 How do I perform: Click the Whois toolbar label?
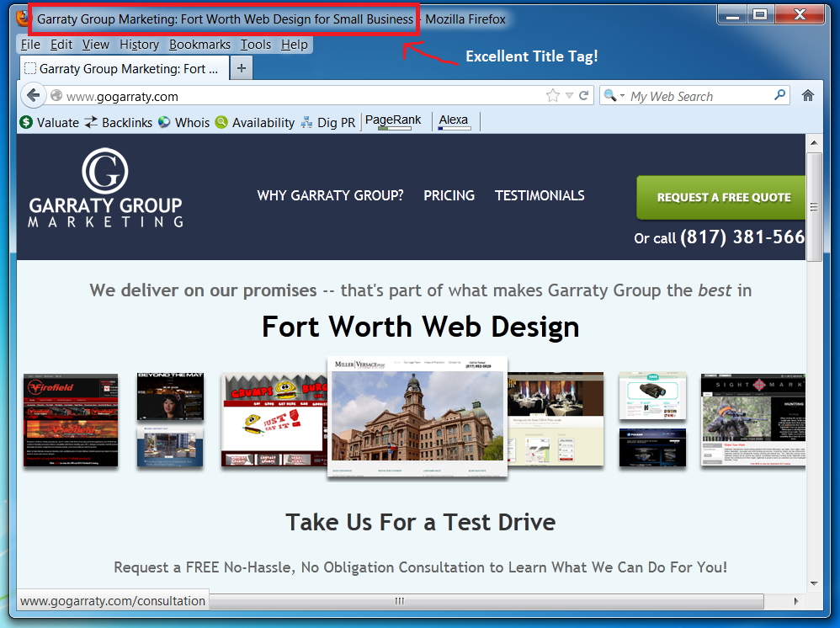pos(192,123)
